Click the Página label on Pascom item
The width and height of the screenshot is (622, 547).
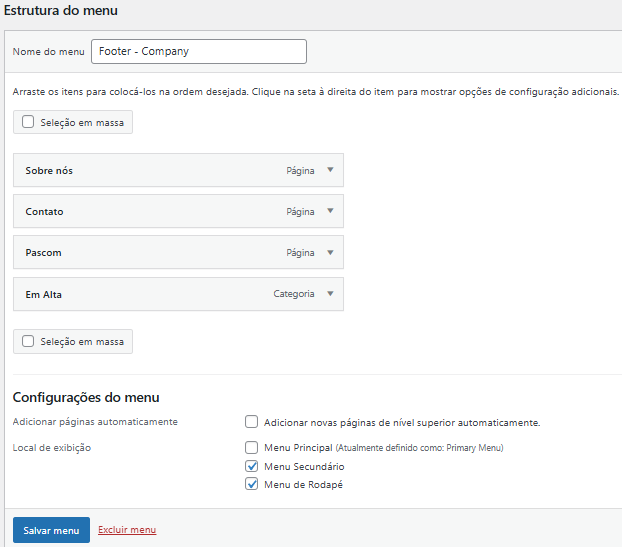pyautogui.click(x=300, y=253)
